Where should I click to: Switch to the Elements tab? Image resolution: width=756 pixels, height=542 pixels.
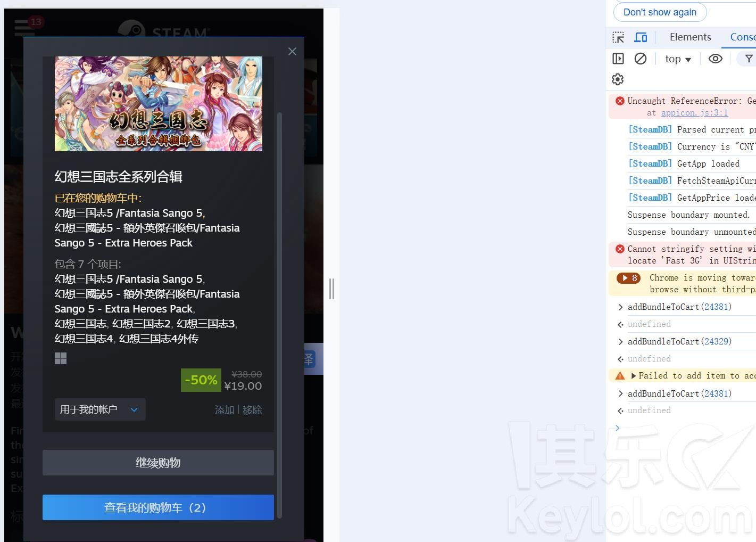click(690, 37)
